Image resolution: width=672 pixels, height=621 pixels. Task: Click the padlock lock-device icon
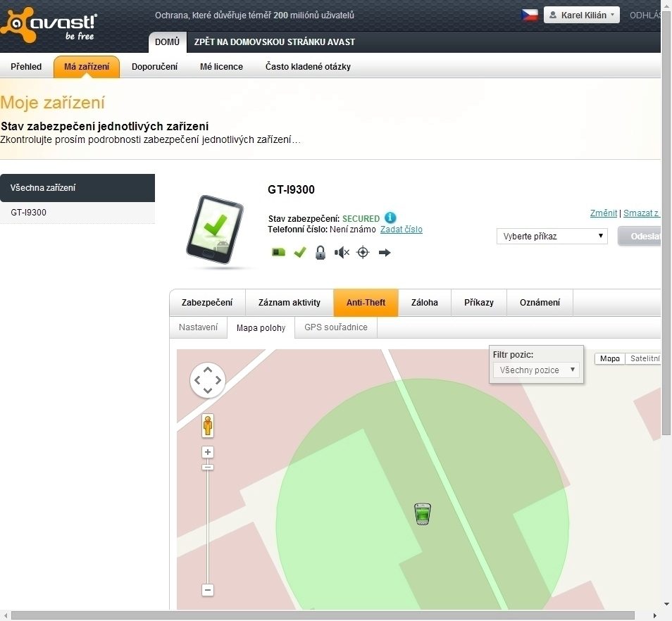320,253
